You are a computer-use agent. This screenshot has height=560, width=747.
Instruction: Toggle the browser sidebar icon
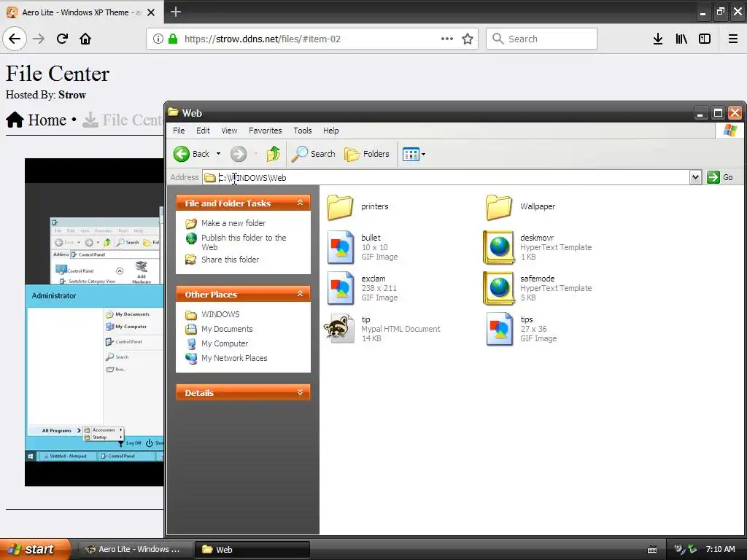click(x=705, y=39)
